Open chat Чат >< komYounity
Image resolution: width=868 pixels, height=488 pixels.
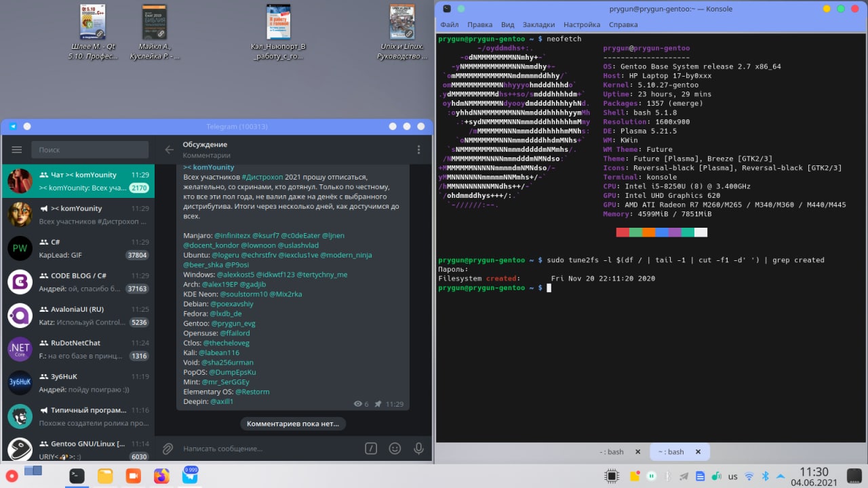77,181
